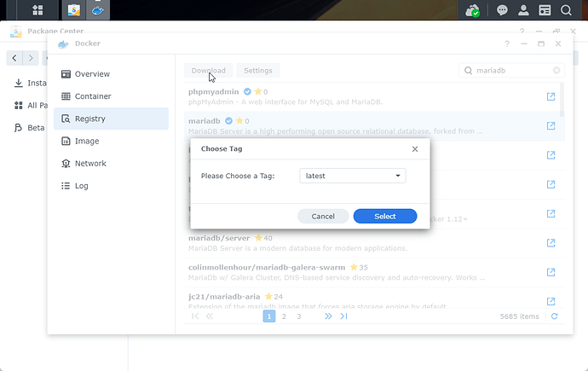Go to results page 2

point(284,316)
